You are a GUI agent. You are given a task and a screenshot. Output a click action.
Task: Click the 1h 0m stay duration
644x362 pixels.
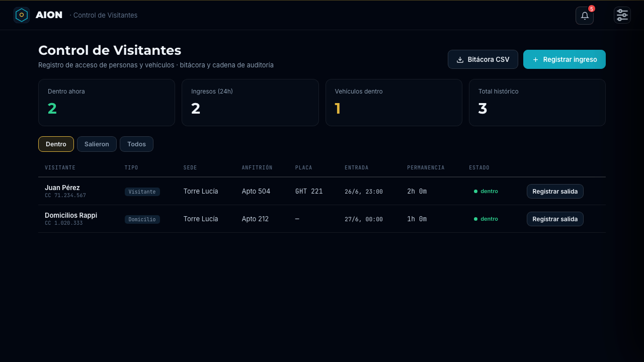[x=417, y=219]
